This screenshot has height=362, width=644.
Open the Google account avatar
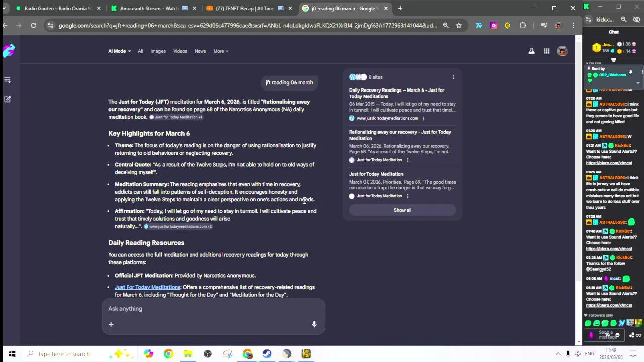tap(562, 51)
